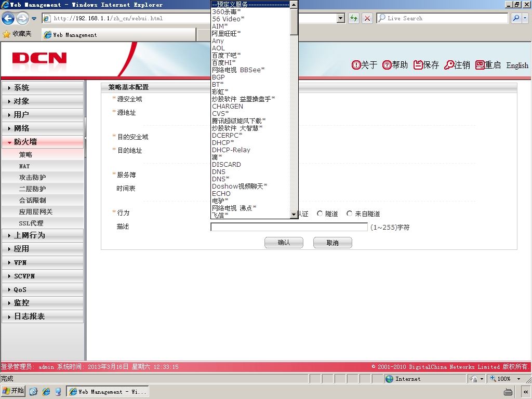Expand the 应用 menu section
The image size is (532, 399).
43,249
